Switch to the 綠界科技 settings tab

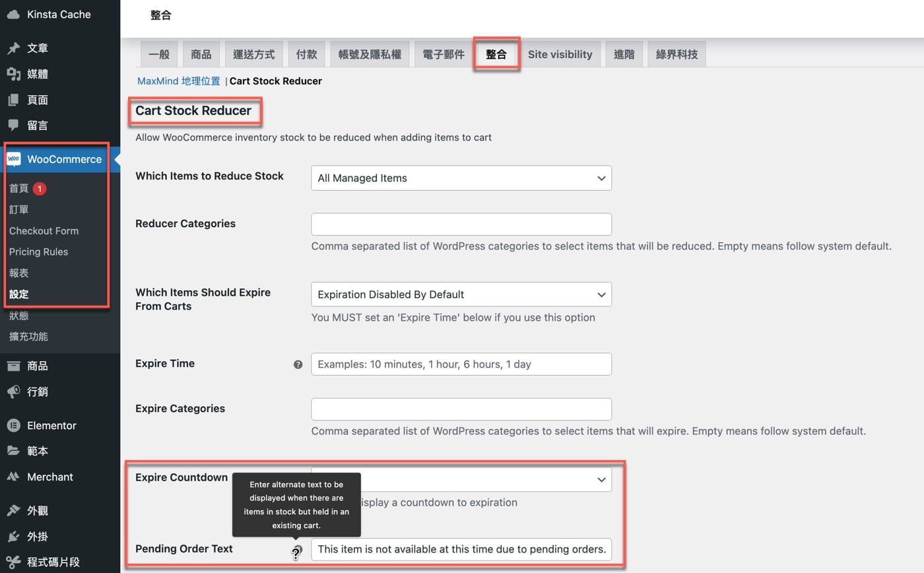click(677, 54)
